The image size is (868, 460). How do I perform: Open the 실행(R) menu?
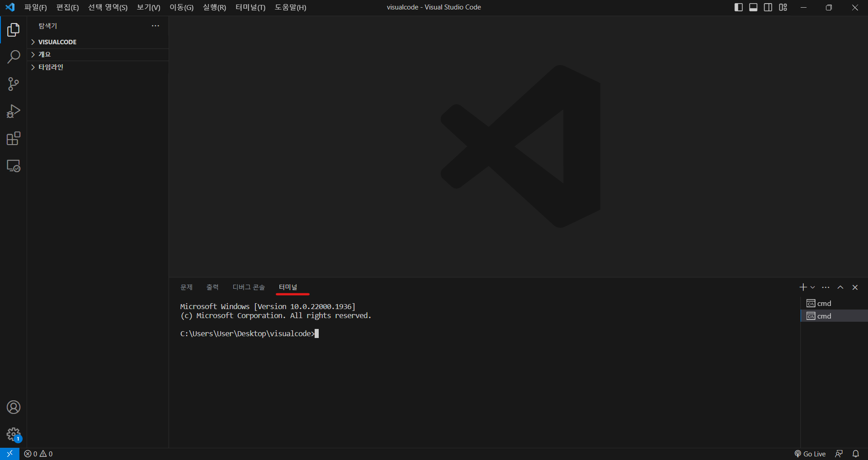[214, 7]
